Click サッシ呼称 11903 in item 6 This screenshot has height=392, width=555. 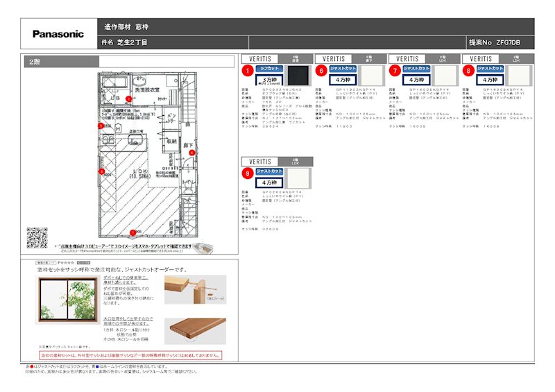click(334, 126)
